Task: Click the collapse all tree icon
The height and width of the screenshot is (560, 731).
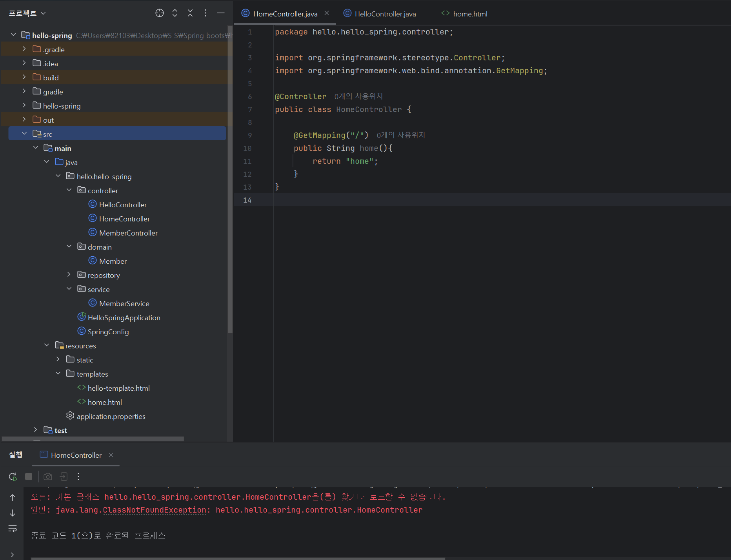Action: [190, 13]
